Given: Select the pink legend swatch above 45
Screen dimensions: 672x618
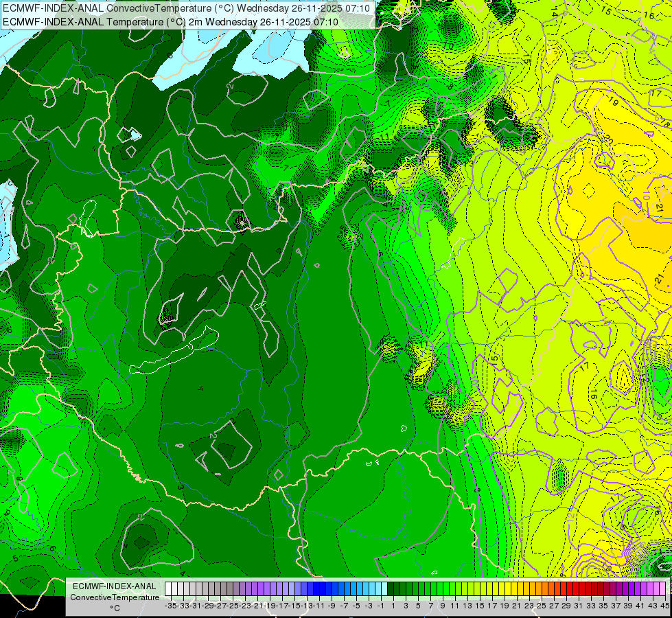Looking at the screenshot, I should (x=662, y=589).
